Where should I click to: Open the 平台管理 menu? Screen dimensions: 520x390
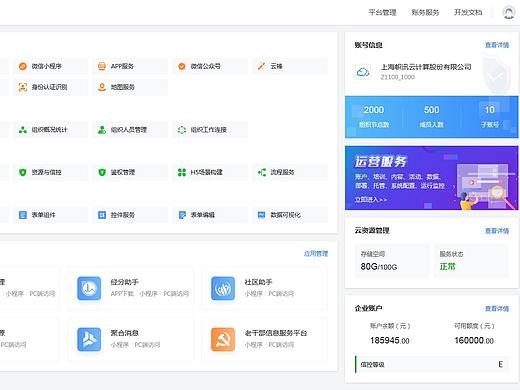coord(382,13)
